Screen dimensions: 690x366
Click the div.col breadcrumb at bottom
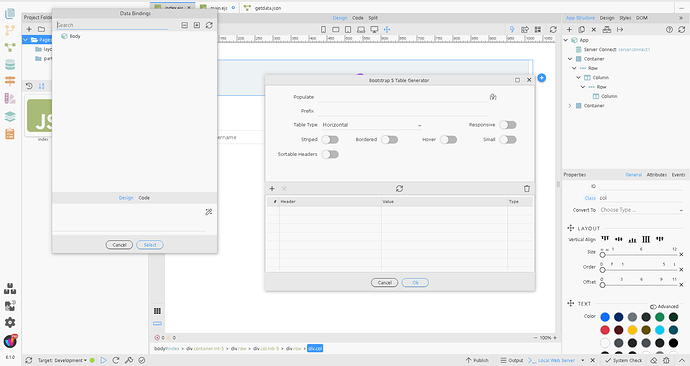coord(315,348)
